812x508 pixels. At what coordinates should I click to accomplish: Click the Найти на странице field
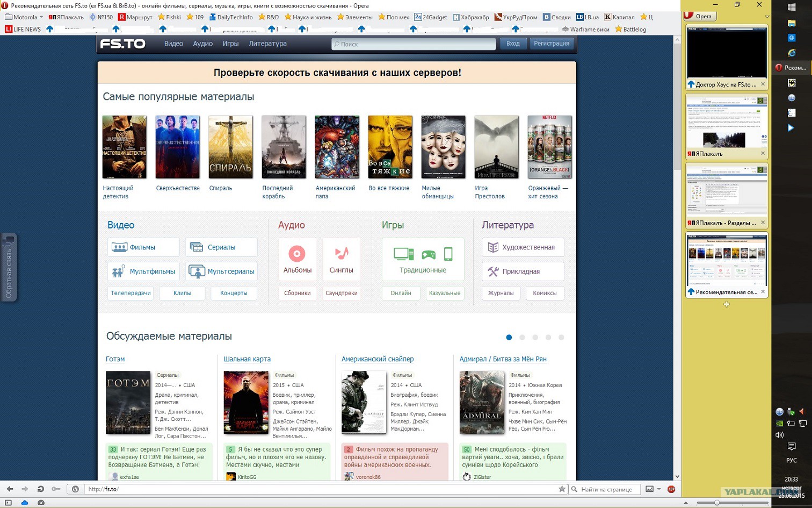coord(605,489)
